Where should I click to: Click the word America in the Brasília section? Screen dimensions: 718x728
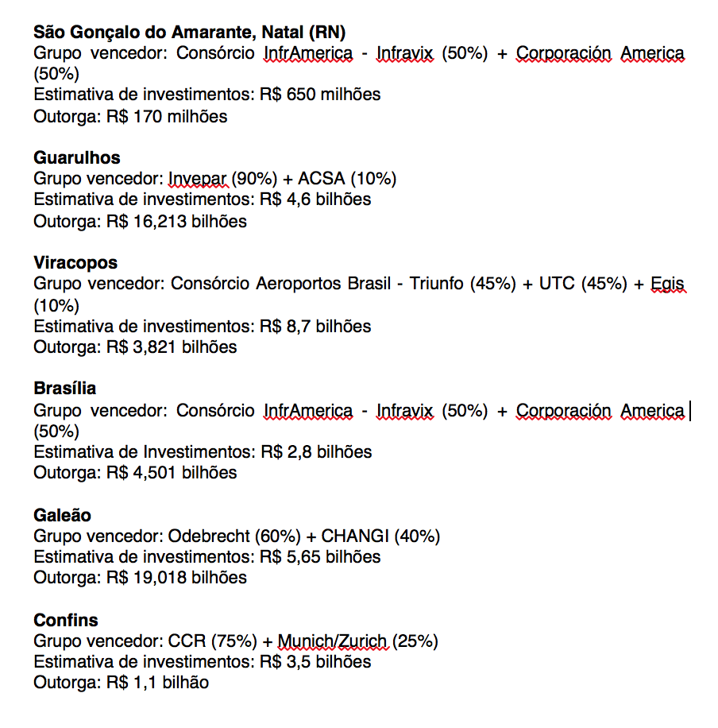pos(652,411)
